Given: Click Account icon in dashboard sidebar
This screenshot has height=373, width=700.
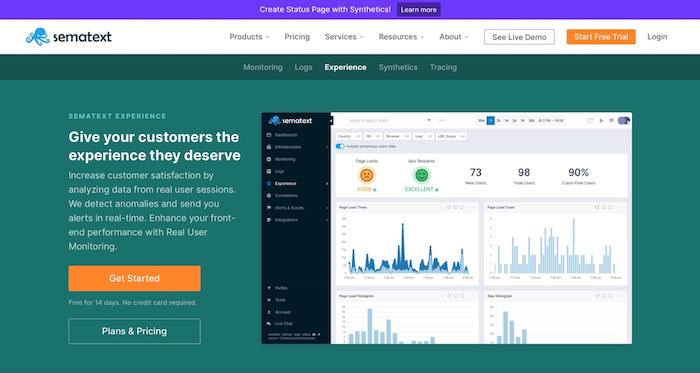Looking at the screenshot, I should (269, 312).
